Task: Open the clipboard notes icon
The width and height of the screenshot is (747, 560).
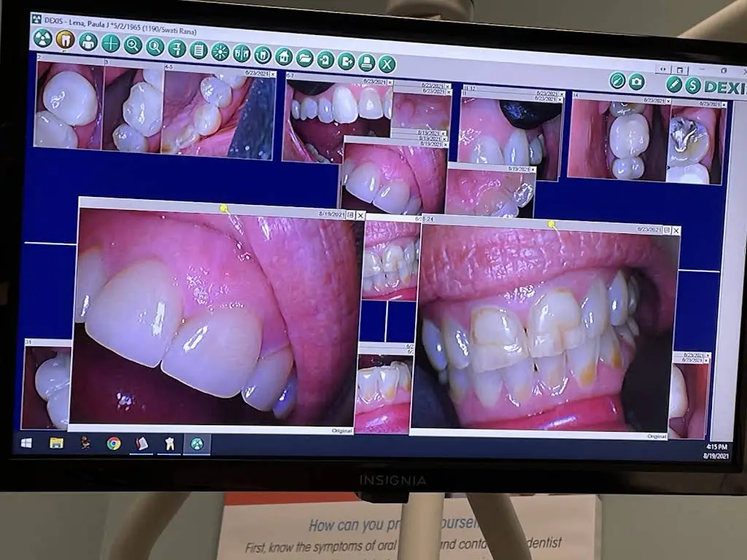Action: pos(198,50)
